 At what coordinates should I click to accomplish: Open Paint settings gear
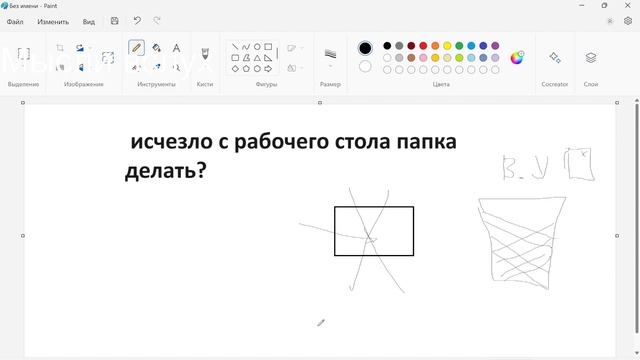628,21
